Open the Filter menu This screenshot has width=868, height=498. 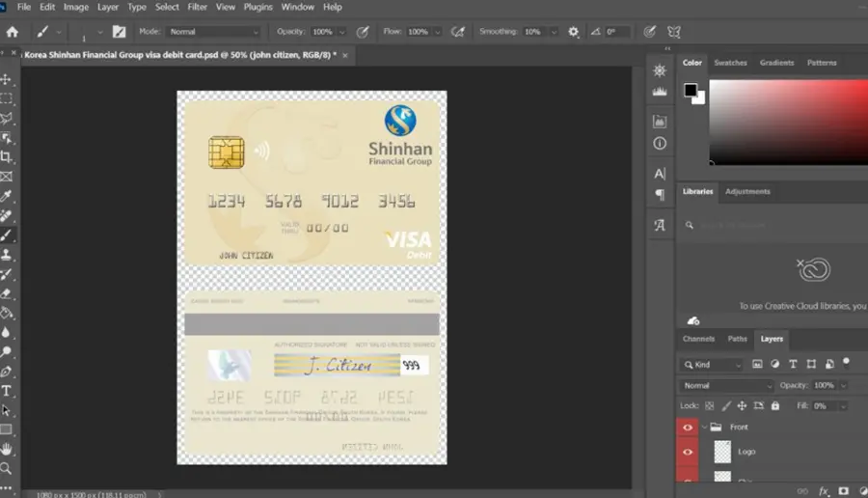click(x=197, y=7)
